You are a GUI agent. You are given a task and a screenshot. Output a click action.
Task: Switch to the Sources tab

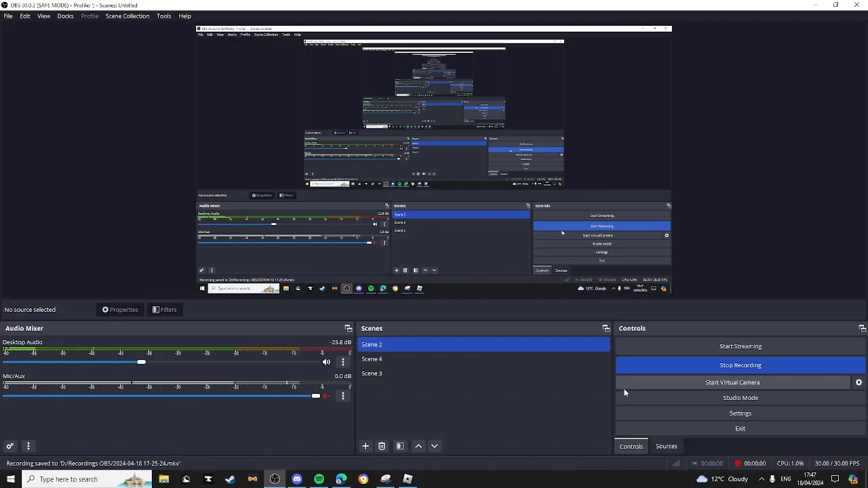[x=666, y=446]
